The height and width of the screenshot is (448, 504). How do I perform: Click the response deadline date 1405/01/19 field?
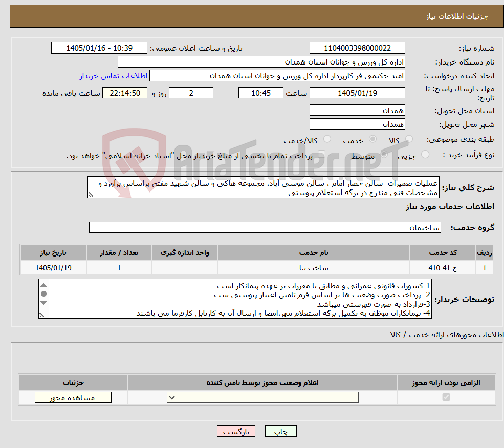click(x=357, y=93)
